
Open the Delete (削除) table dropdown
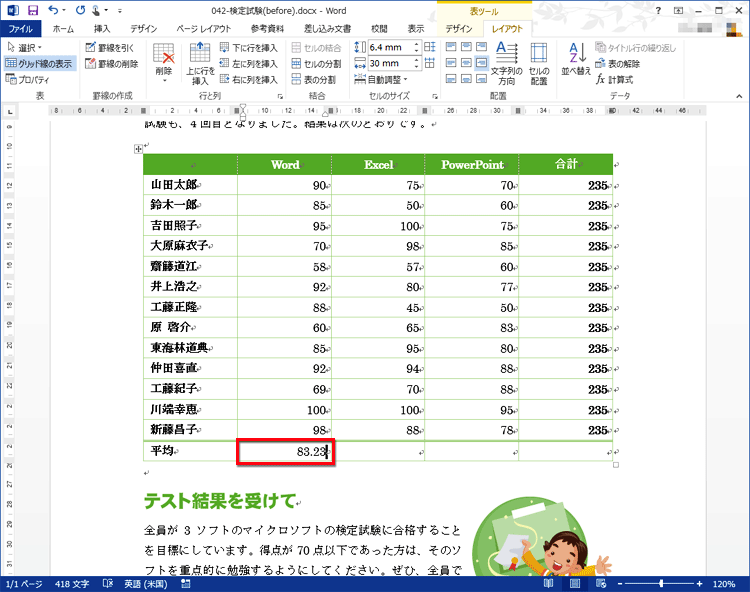164,62
